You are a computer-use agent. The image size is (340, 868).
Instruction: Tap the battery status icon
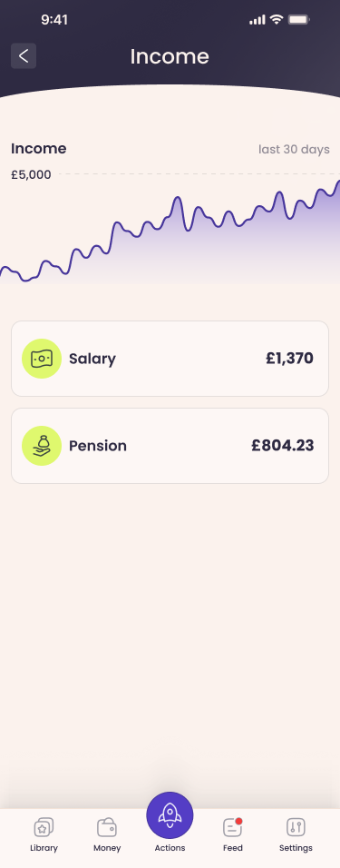coord(298,20)
